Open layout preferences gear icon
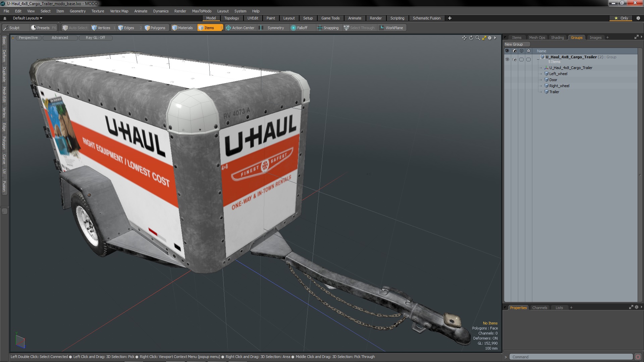The height and width of the screenshot is (362, 644). pyautogui.click(x=638, y=18)
